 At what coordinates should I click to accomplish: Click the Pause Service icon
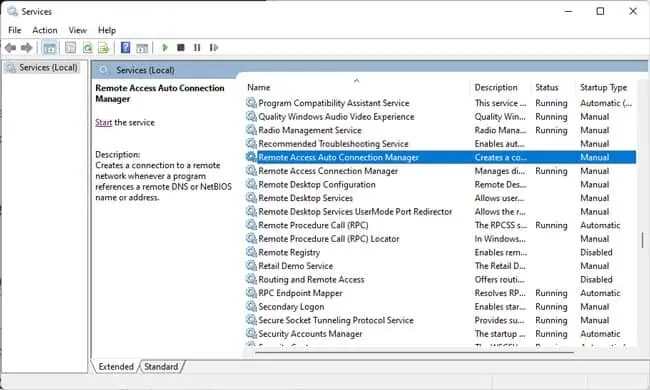[x=197, y=48]
